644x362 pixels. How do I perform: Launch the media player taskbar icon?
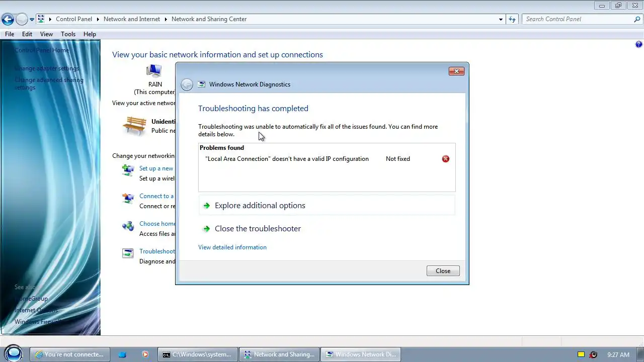click(x=145, y=354)
